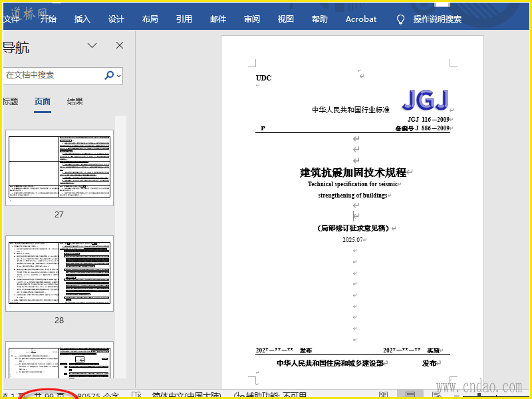Open the 引用 ribbon tab
This screenshot has width=532, height=399.
tap(184, 19)
